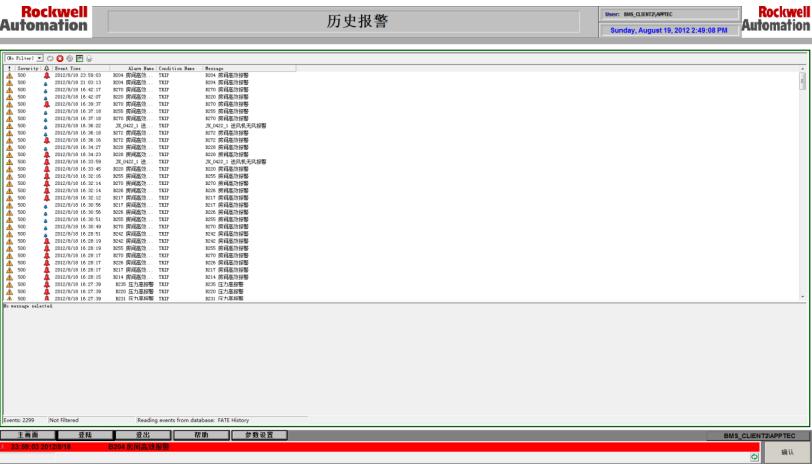Click the warning triangle on first alarm row
The width and height of the screenshot is (812, 467).
pyautogui.click(x=9, y=75)
